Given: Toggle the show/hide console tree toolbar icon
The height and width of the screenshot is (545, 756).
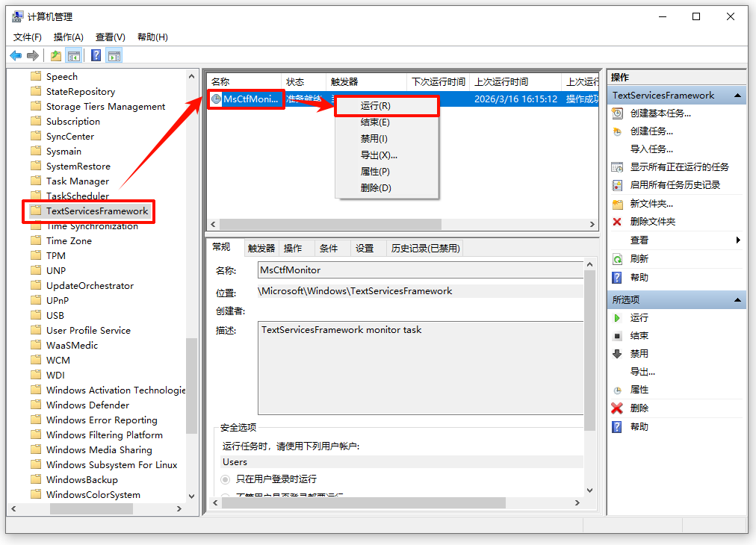Looking at the screenshot, I should tap(72, 54).
